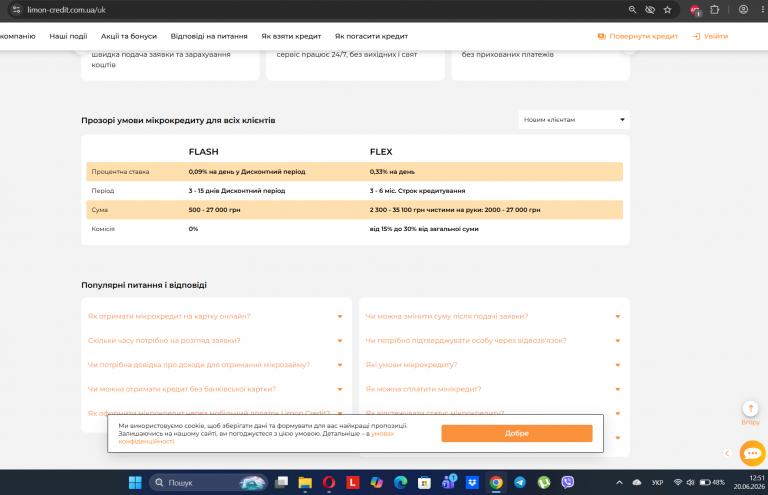Click the 0,33% на день cell

[392, 172]
